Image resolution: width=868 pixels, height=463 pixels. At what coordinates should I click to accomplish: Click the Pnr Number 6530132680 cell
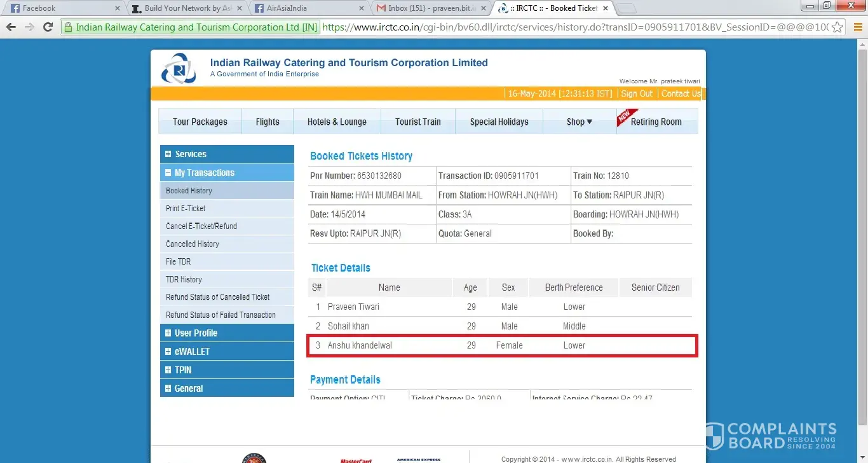point(372,176)
